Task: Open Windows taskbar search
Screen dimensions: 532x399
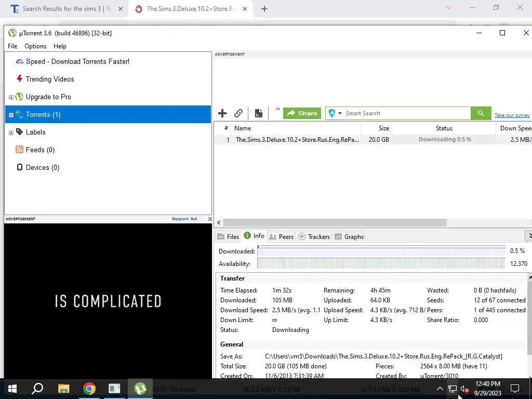Action: coord(37,389)
